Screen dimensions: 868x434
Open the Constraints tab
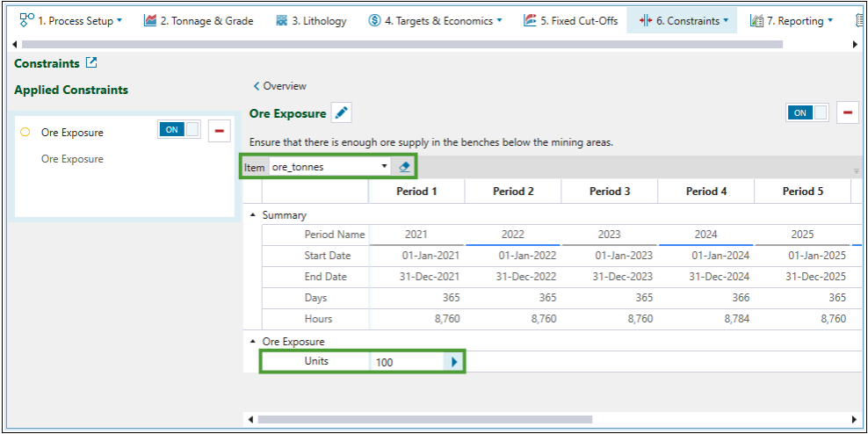(682, 21)
